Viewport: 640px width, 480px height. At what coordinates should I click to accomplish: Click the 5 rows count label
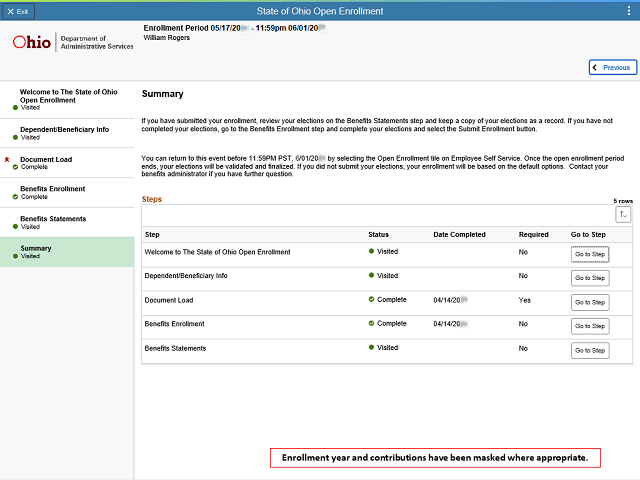623,201
